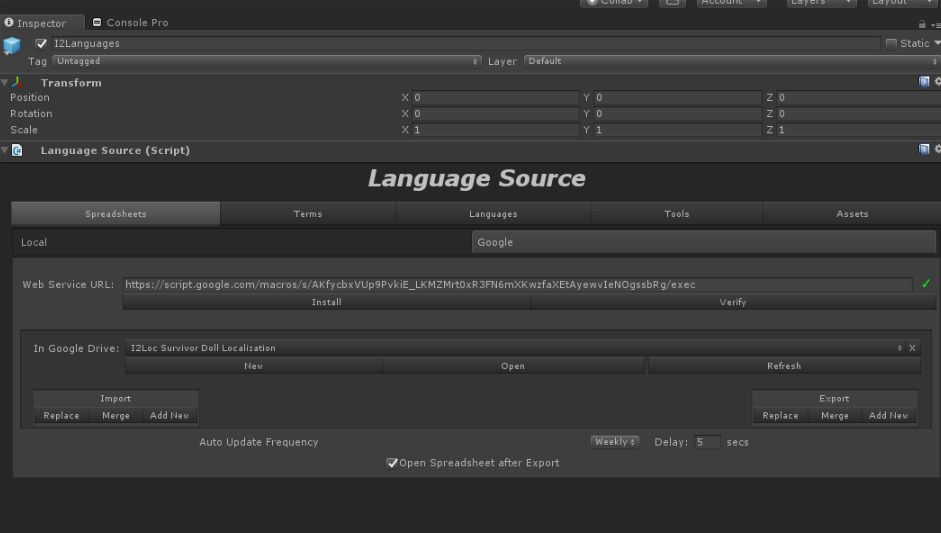Open the Transform component help book icon
The image size is (941, 533).
924,82
